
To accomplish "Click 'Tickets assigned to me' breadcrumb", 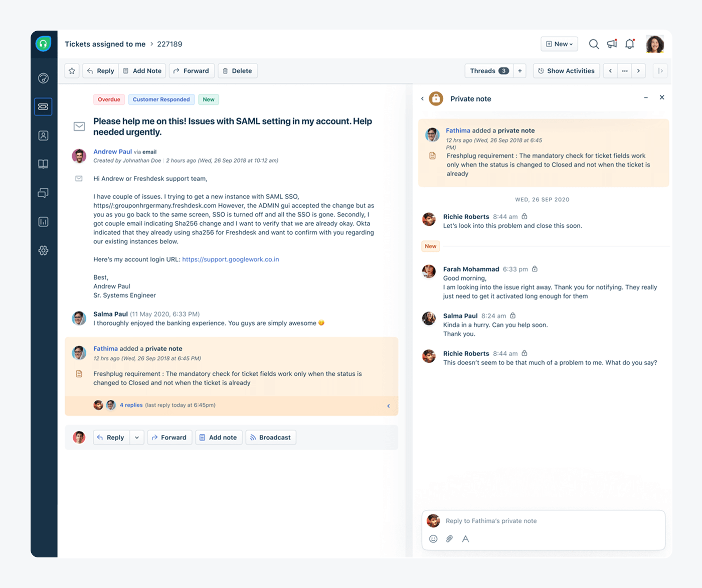I will pyautogui.click(x=105, y=44).
